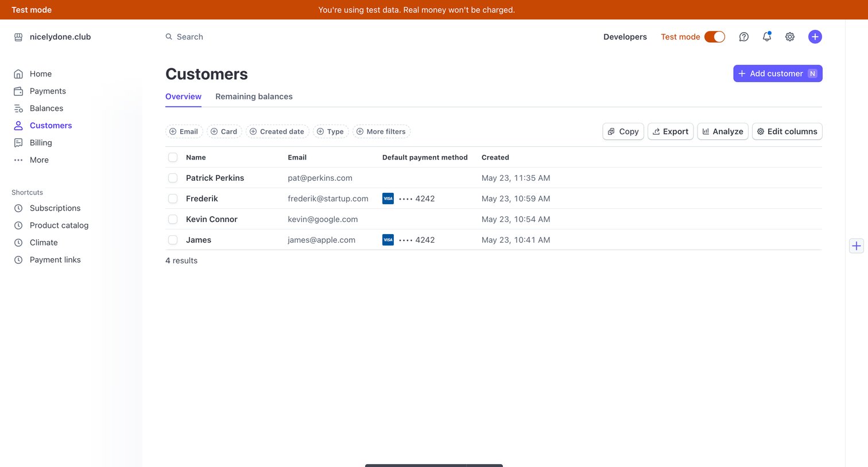Open Payment links shortcut

pos(55,260)
